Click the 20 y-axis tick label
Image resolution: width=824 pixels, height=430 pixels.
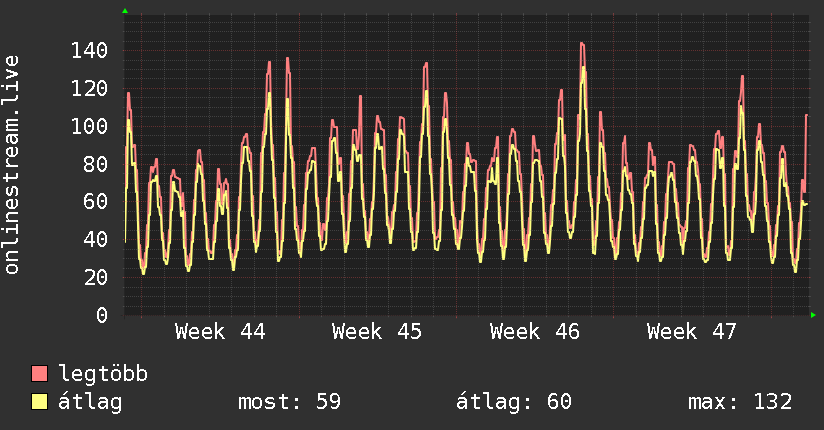(96, 278)
